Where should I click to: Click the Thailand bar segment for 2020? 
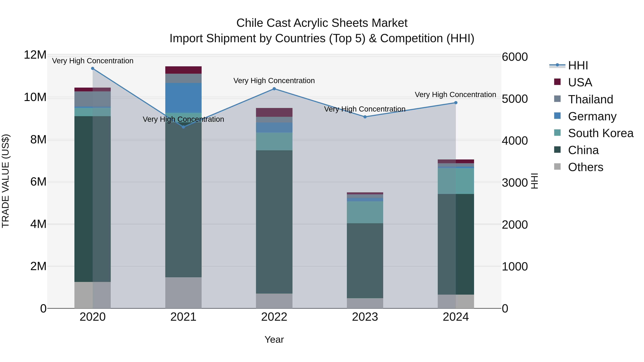click(92, 99)
